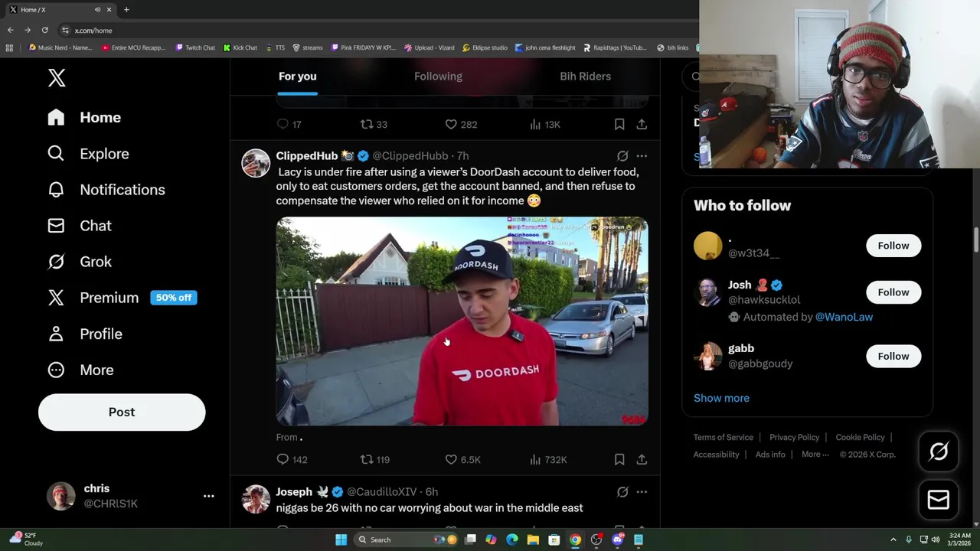Open the Explore page
Screen dimensions: 980x551
[88, 154]
